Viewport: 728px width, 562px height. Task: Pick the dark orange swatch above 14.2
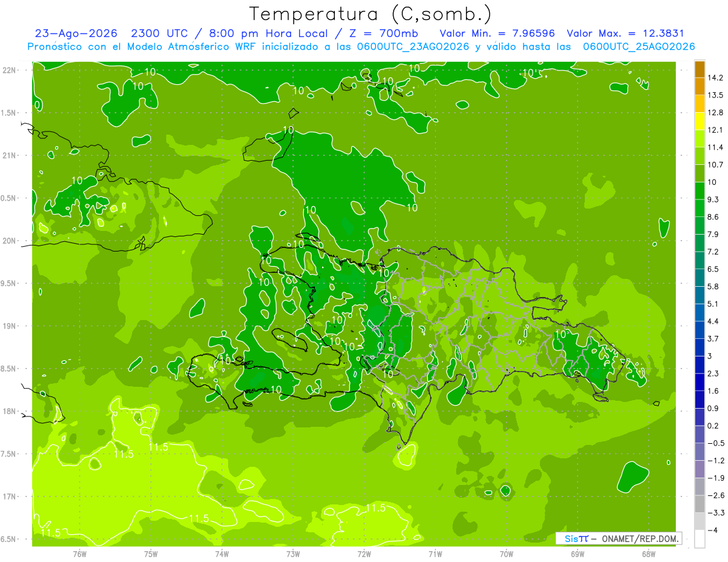[699, 69]
